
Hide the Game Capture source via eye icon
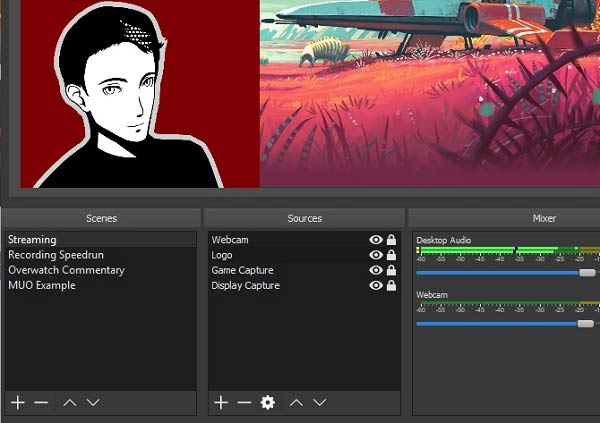click(x=376, y=270)
